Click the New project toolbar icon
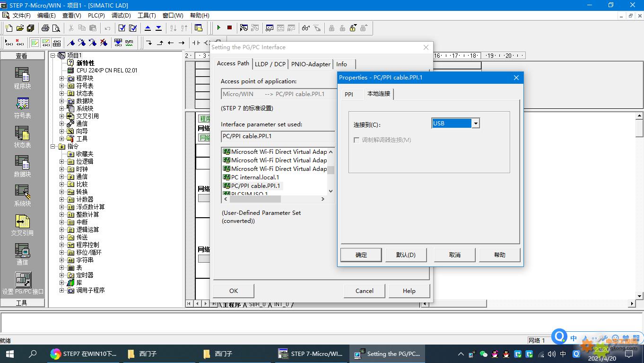The width and height of the screenshot is (644, 363). tap(9, 28)
